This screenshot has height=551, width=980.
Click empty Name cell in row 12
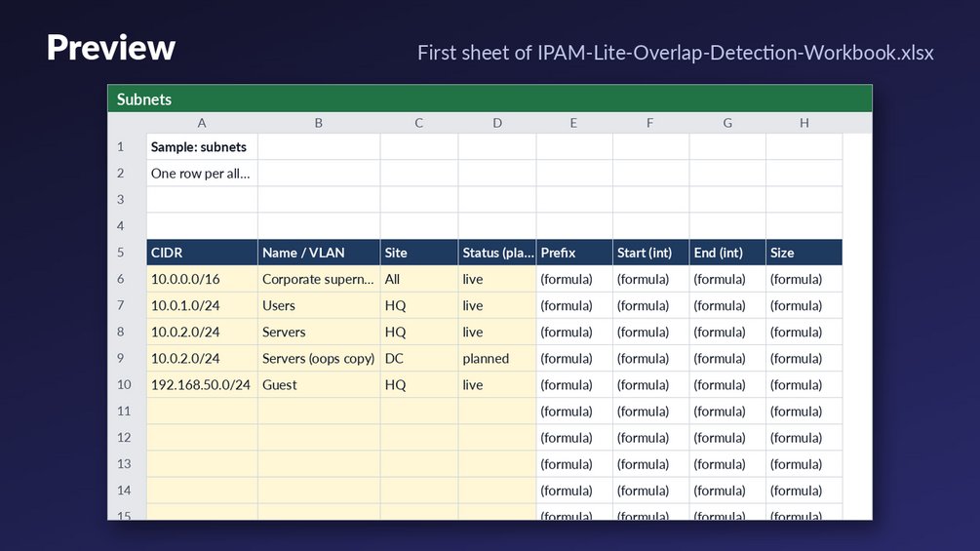pyautogui.click(x=319, y=438)
